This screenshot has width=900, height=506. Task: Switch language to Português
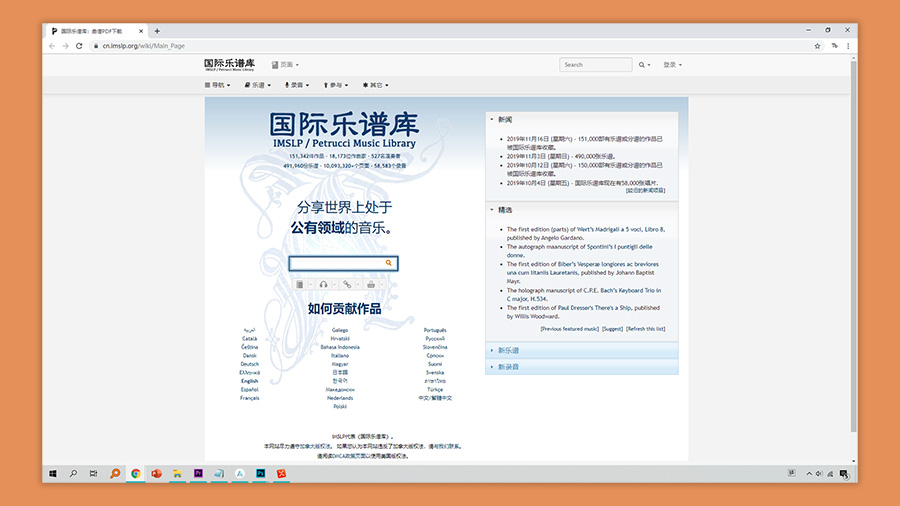[435, 330]
